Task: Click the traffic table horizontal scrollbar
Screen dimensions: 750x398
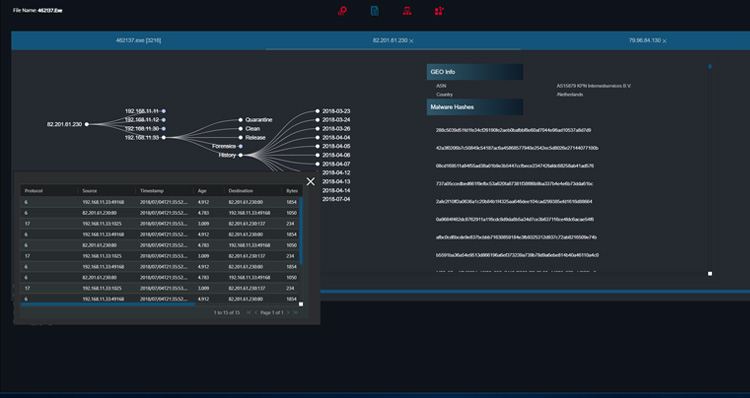Action: pos(108,304)
